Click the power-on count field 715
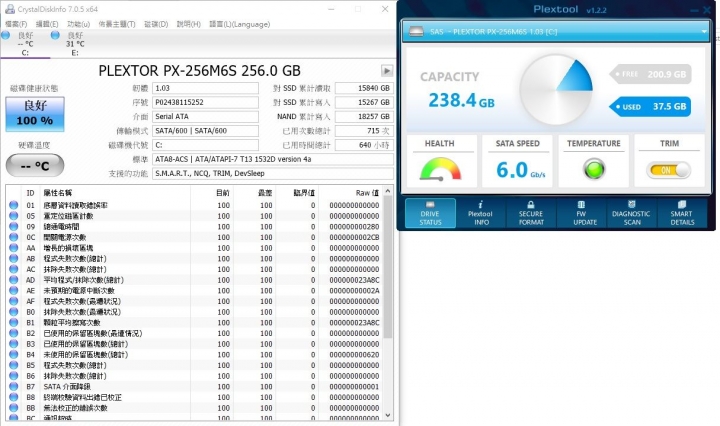The image size is (720, 426). (364, 131)
